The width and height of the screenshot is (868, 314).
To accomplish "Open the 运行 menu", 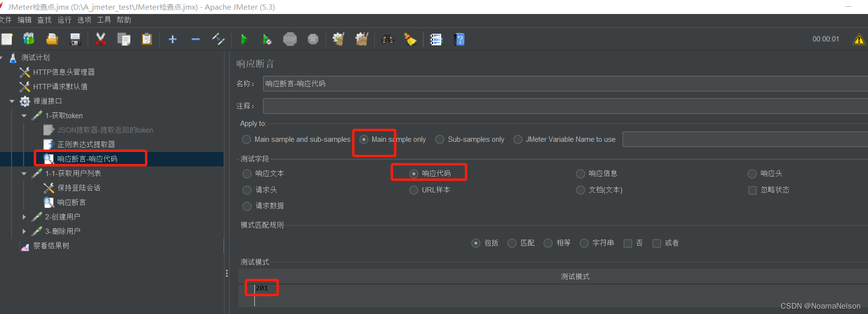I will [x=64, y=20].
